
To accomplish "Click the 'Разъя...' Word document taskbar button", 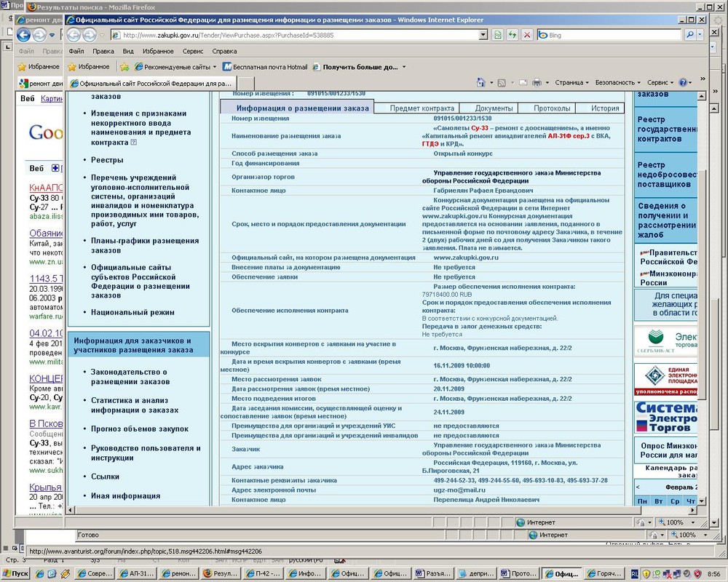I will click(434, 574).
